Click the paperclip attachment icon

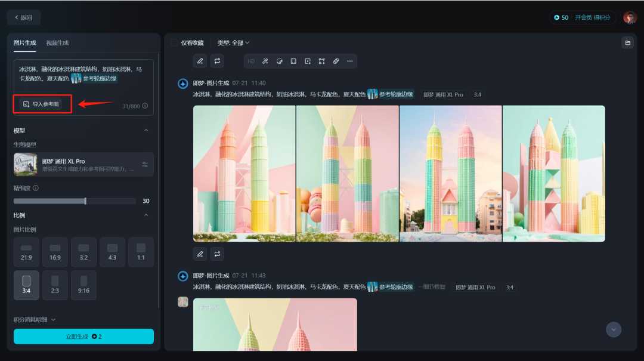(336, 61)
